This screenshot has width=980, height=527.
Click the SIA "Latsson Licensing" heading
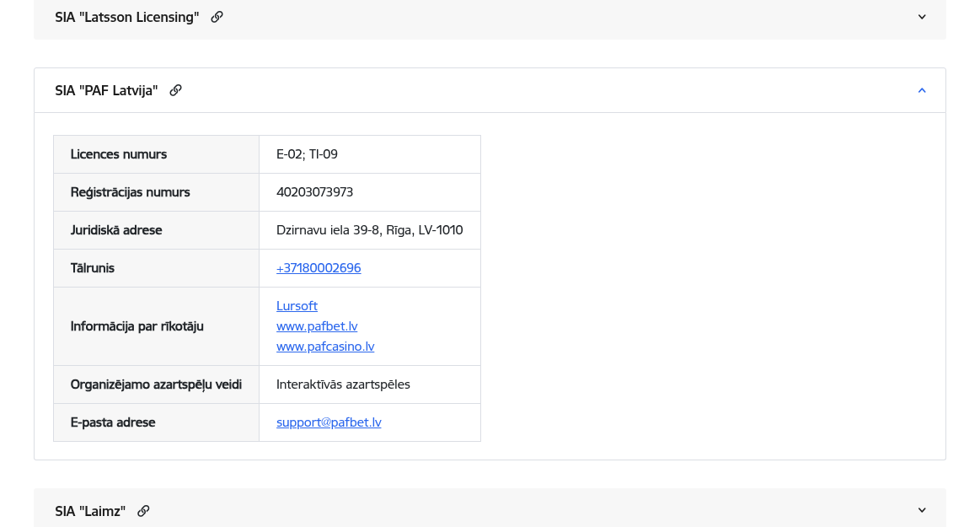pyautogui.click(x=127, y=17)
